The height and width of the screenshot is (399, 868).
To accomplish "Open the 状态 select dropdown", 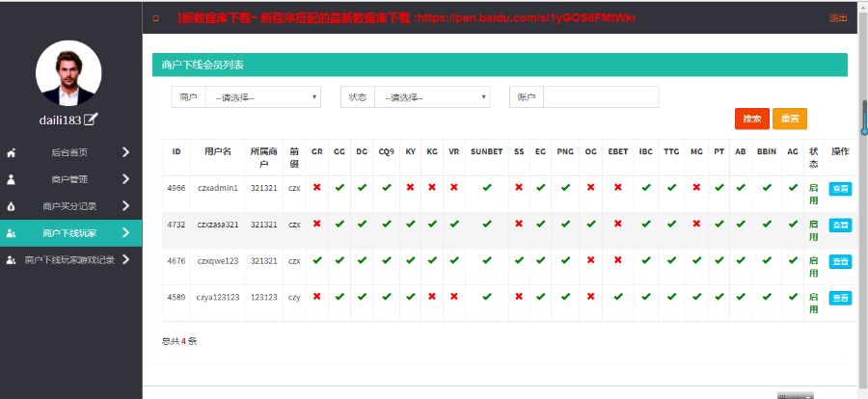I will point(432,96).
